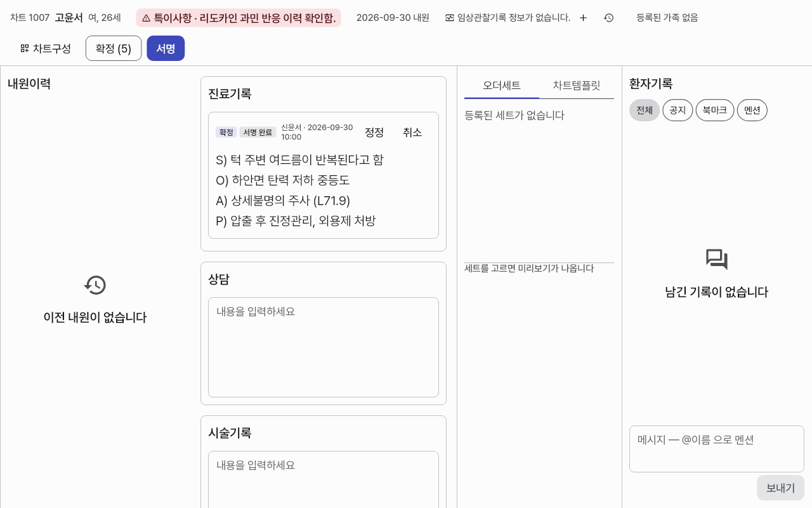The height and width of the screenshot is (508, 812).
Task: Click the 임상관찰기록 chart icon
Action: pyautogui.click(x=450, y=18)
